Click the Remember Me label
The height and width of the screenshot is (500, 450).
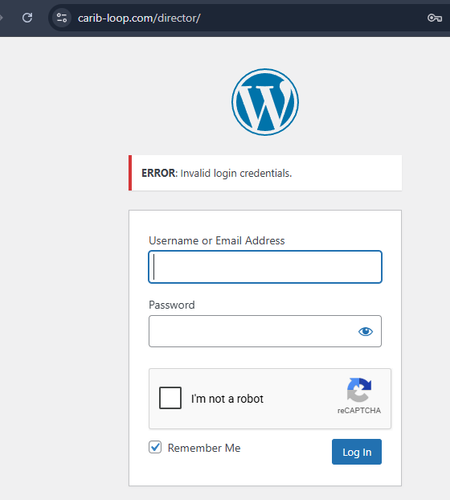204,448
